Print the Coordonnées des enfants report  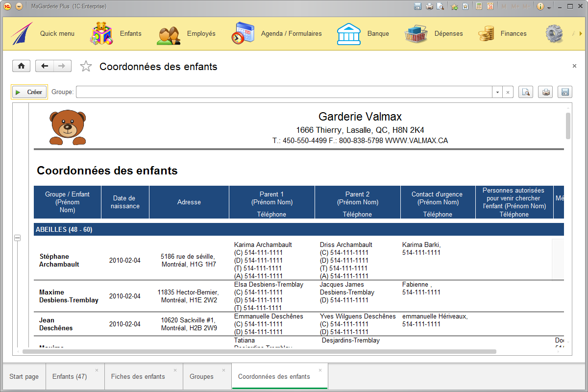click(545, 92)
